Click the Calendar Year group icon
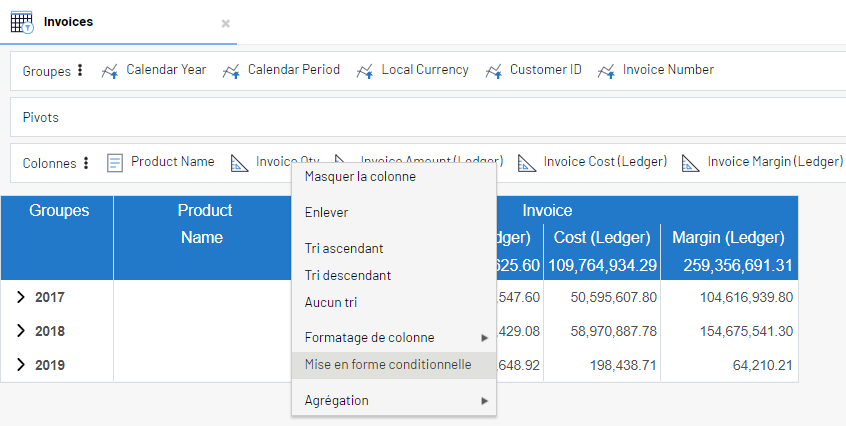 click(109, 71)
